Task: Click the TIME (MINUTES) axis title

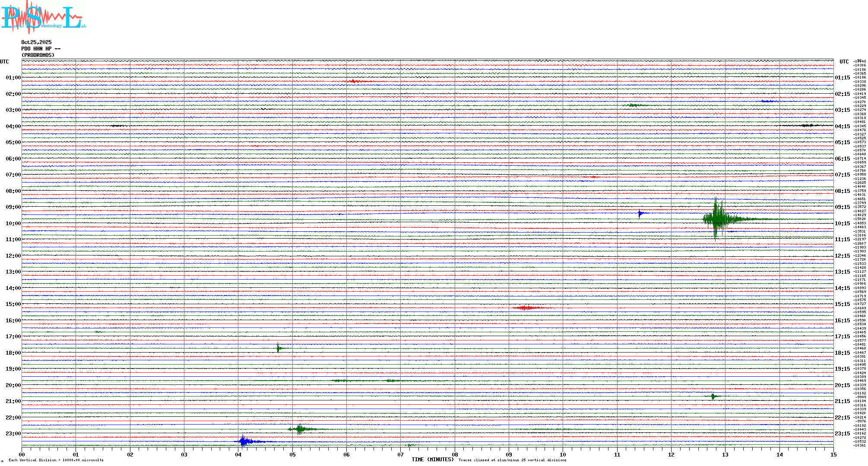Action: click(432, 460)
